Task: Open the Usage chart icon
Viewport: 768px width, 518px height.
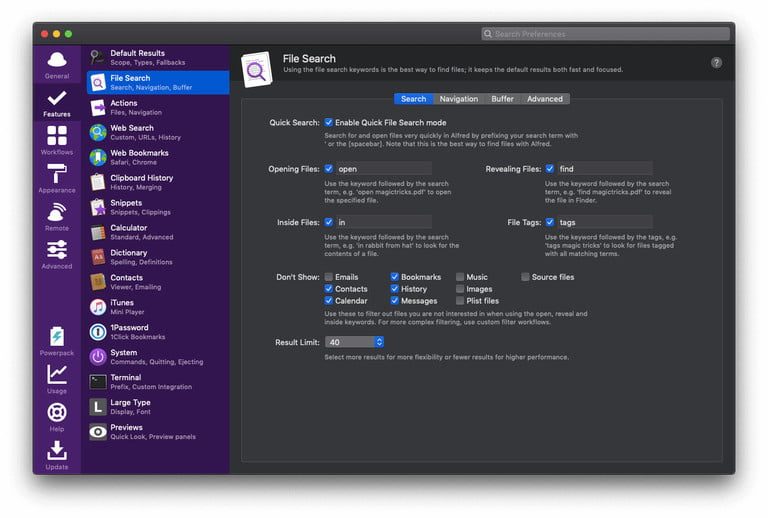Action: (57, 375)
